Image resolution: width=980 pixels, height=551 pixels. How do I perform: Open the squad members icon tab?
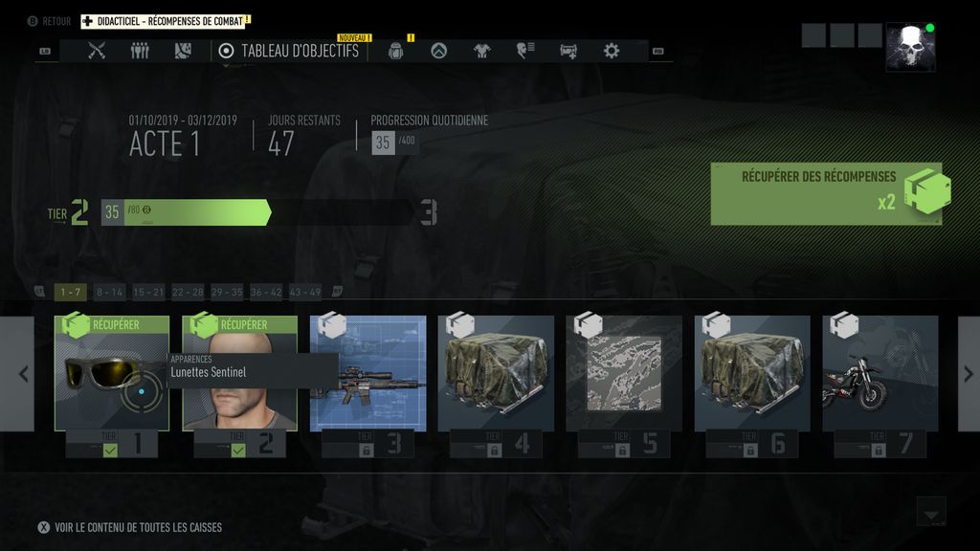click(140, 51)
